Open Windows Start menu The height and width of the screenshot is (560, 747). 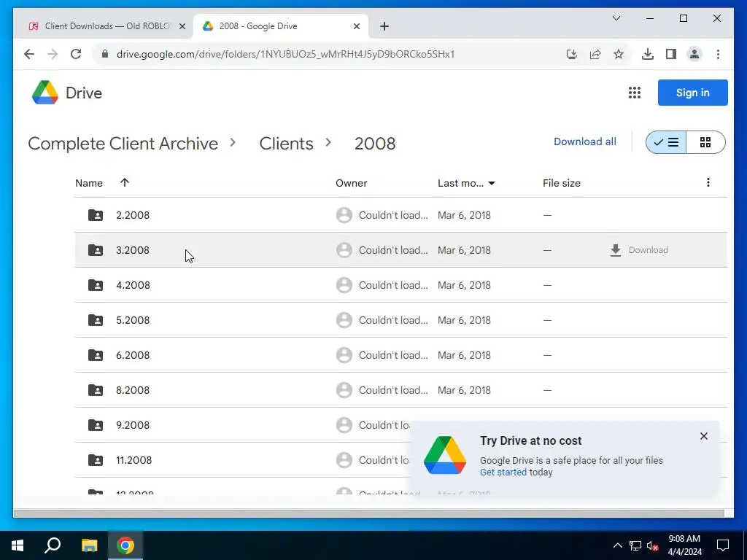click(18, 545)
